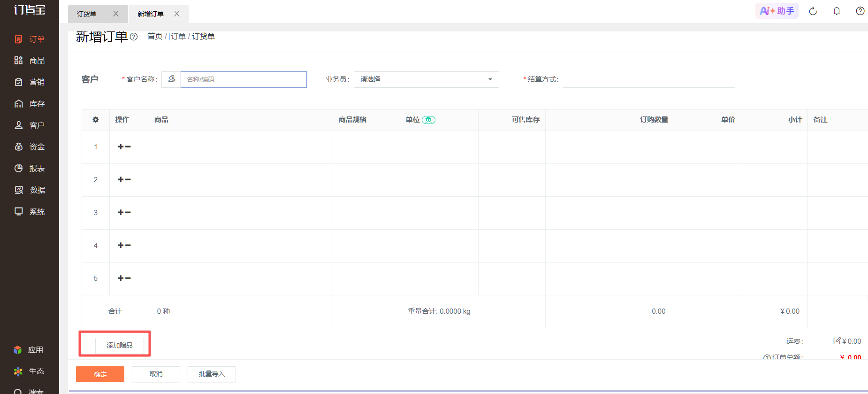
Task: Open the 资金 sidebar menu
Action: [30, 147]
